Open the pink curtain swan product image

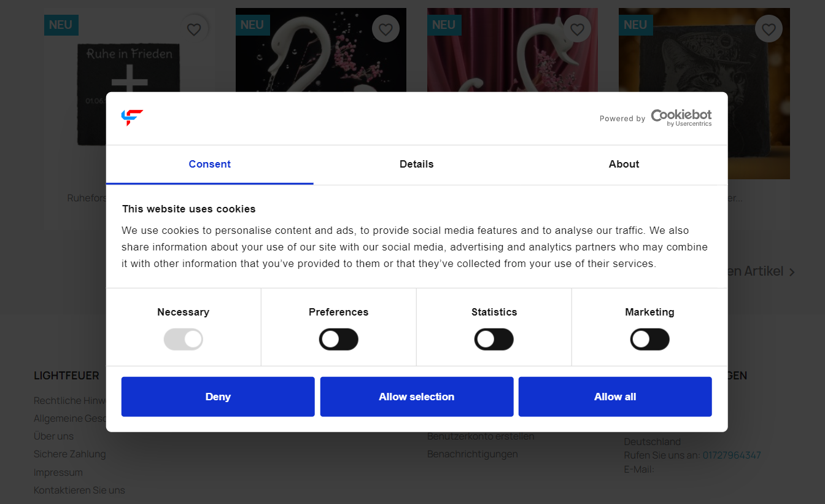(x=513, y=50)
